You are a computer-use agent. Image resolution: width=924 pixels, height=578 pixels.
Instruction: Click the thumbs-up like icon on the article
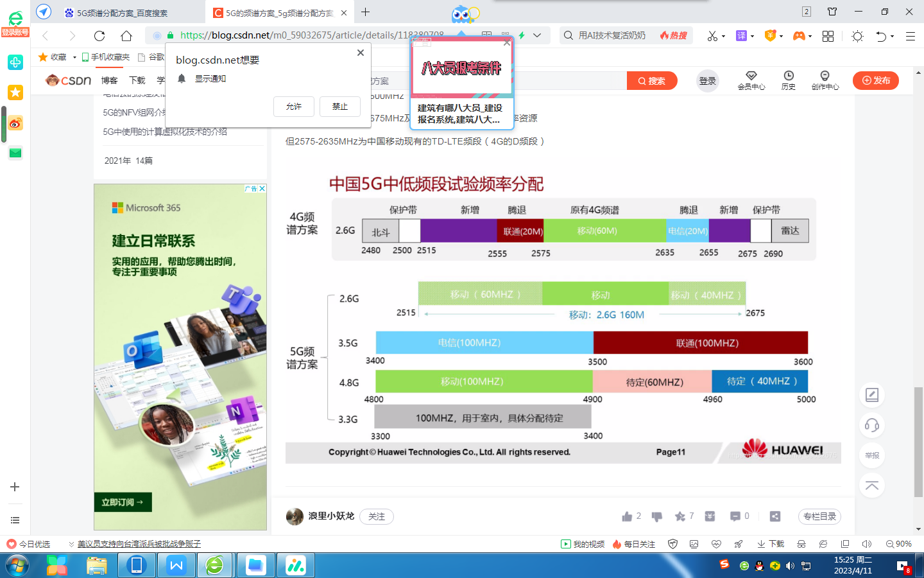(x=627, y=516)
